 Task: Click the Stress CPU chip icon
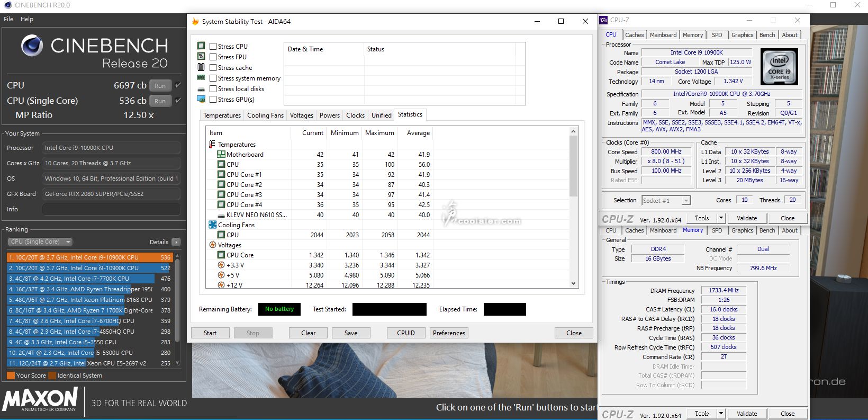(201, 46)
